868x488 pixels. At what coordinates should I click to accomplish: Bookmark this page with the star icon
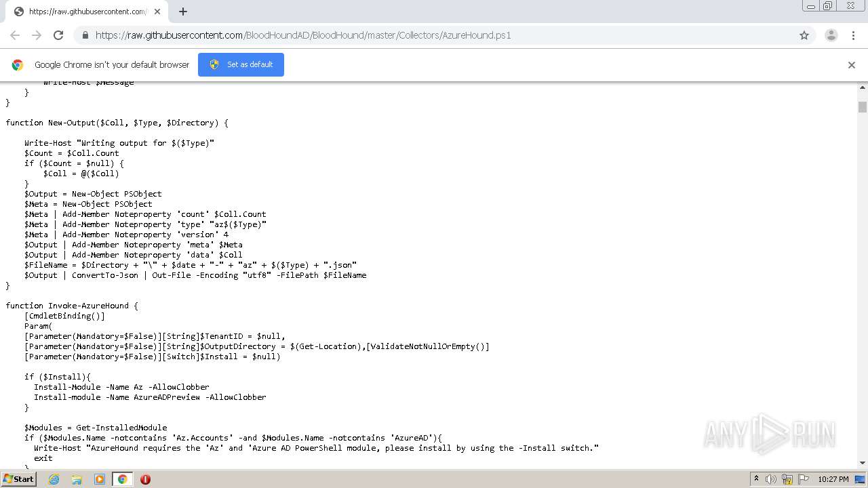pyautogui.click(x=804, y=35)
